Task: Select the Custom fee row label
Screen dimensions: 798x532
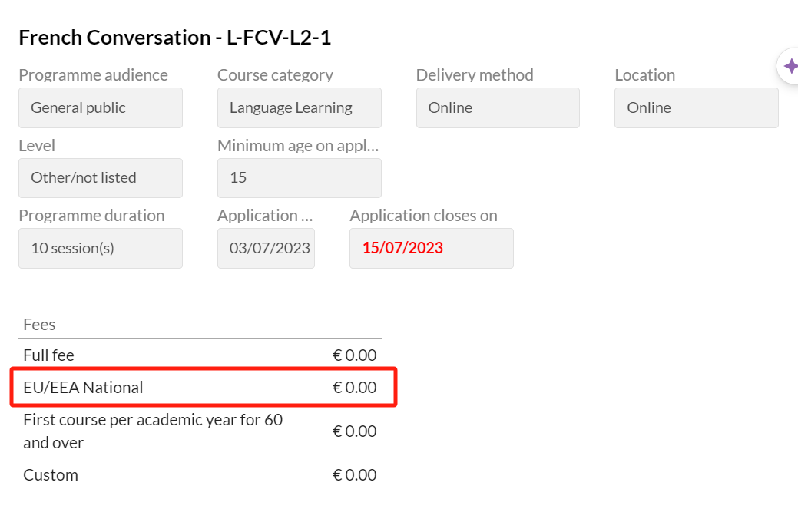Action: [x=51, y=475]
